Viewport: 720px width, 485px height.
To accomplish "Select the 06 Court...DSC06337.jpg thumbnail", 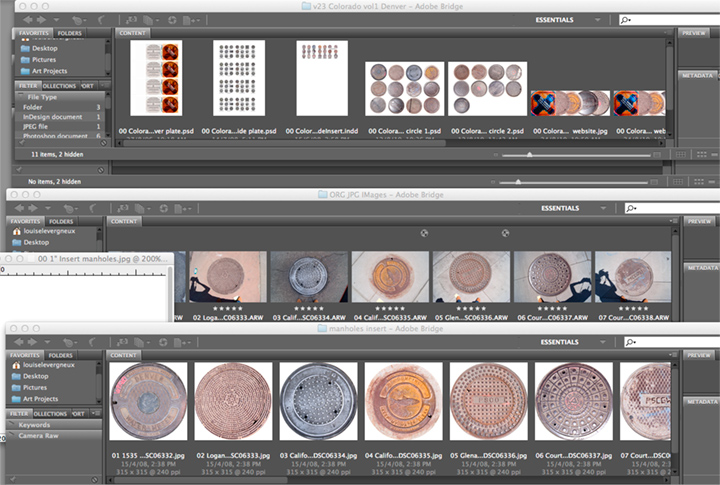I will (x=574, y=401).
